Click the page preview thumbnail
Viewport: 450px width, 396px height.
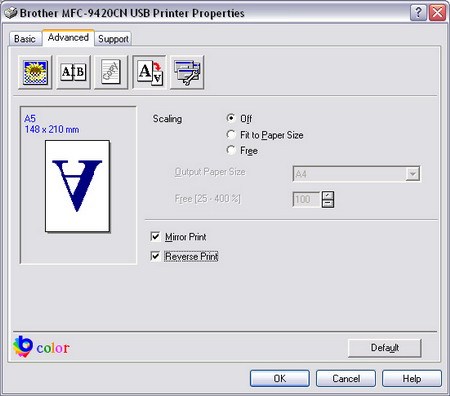[x=78, y=186]
